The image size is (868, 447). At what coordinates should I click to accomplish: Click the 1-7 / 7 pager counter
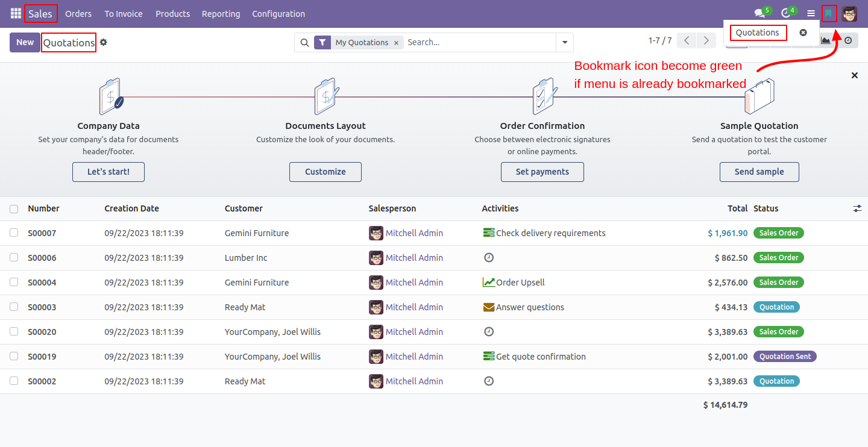660,40
